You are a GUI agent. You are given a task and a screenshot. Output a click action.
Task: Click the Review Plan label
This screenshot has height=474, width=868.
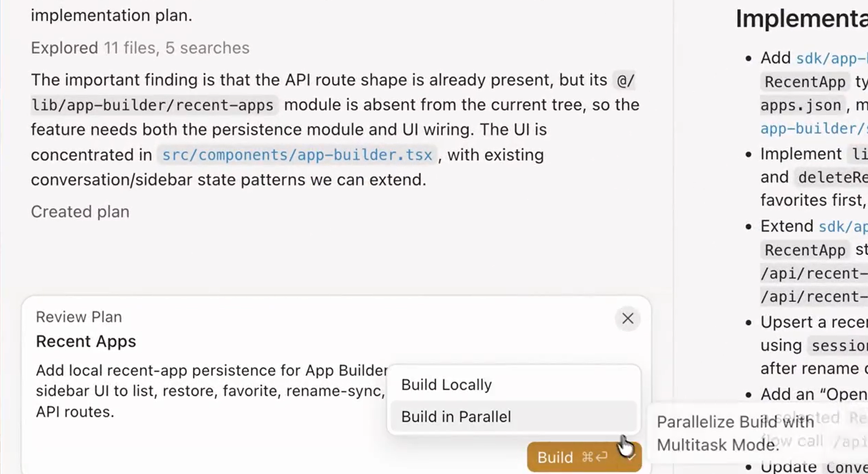click(79, 317)
